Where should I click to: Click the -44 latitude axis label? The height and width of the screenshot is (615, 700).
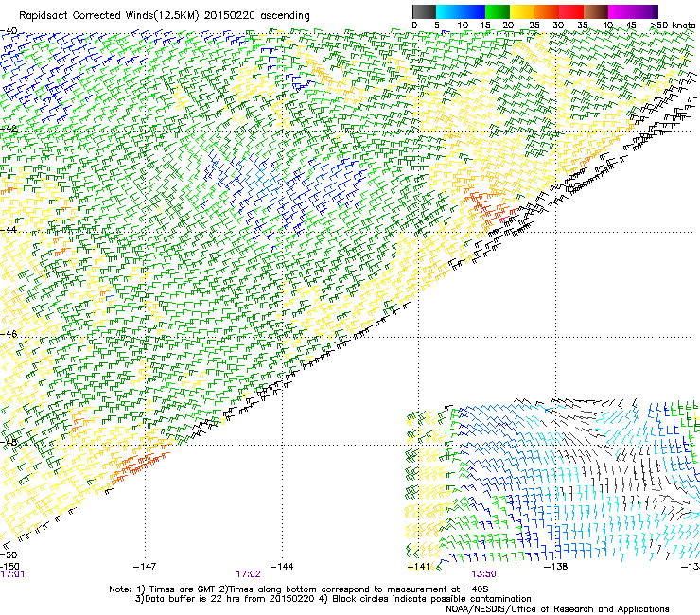point(9,230)
